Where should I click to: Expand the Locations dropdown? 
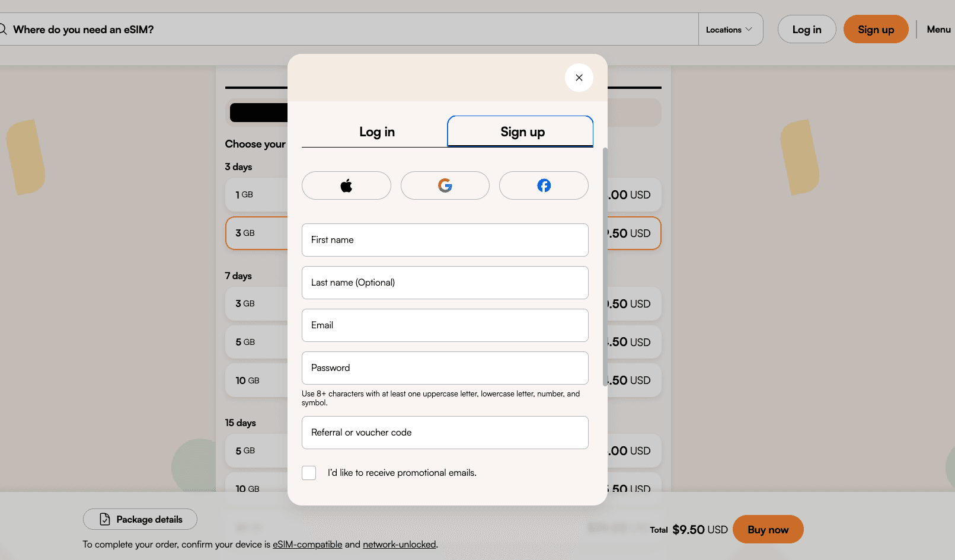tap(729, 30)
